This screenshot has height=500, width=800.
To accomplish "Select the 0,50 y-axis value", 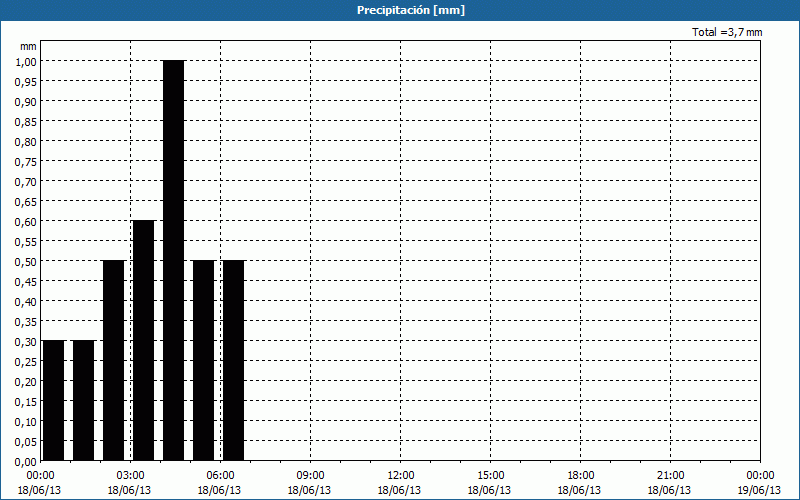I will [26, 261].
